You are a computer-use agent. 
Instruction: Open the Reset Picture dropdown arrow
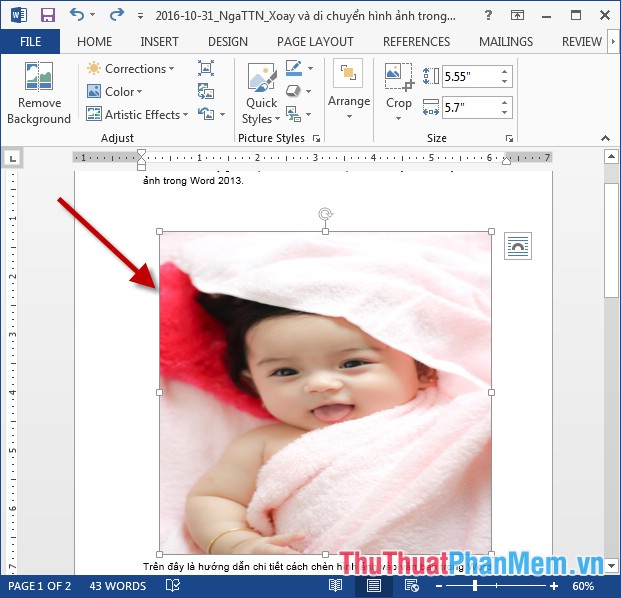click(x=223, y=114)
